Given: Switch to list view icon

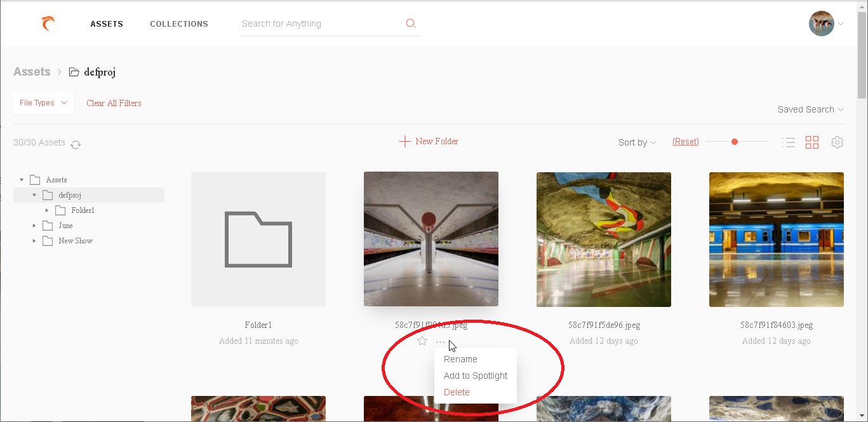Looking at the screenshot, I should 789,142.
